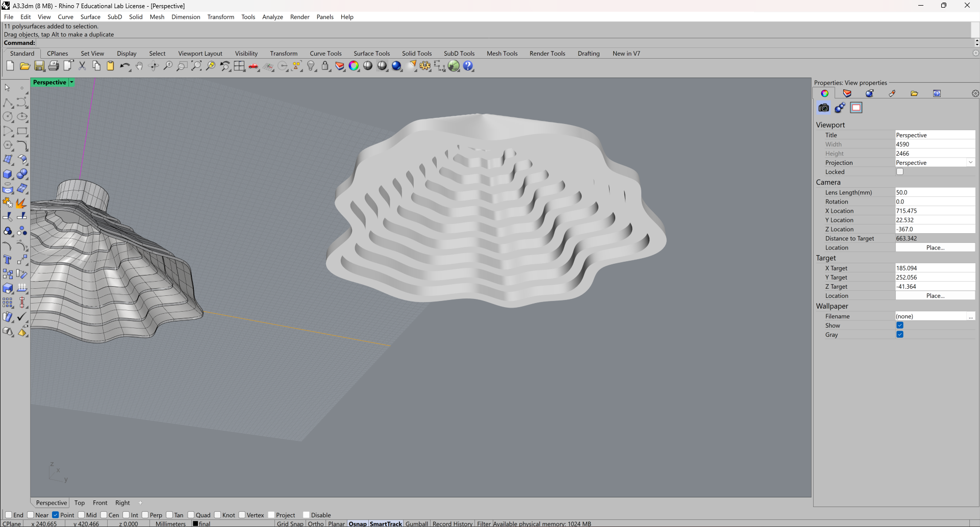This screenshot has width=980, height=527.
Task: Click the Open file folder icon
Action: (24, 66)
